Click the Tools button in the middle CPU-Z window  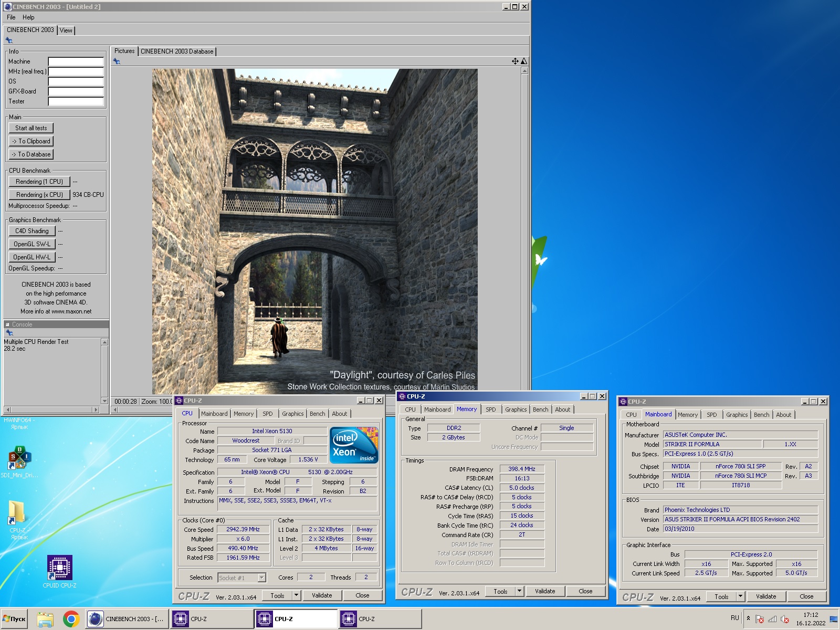pos(500,591)
